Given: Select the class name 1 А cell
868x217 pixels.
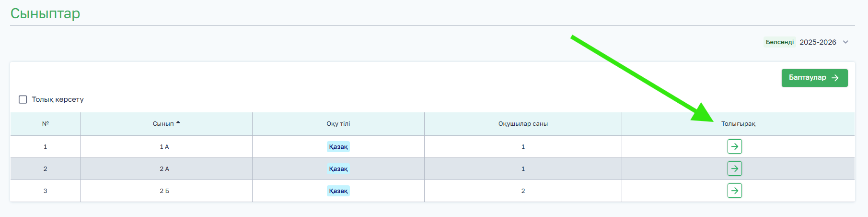Looking at the screenshot, I should click(164, 146).
